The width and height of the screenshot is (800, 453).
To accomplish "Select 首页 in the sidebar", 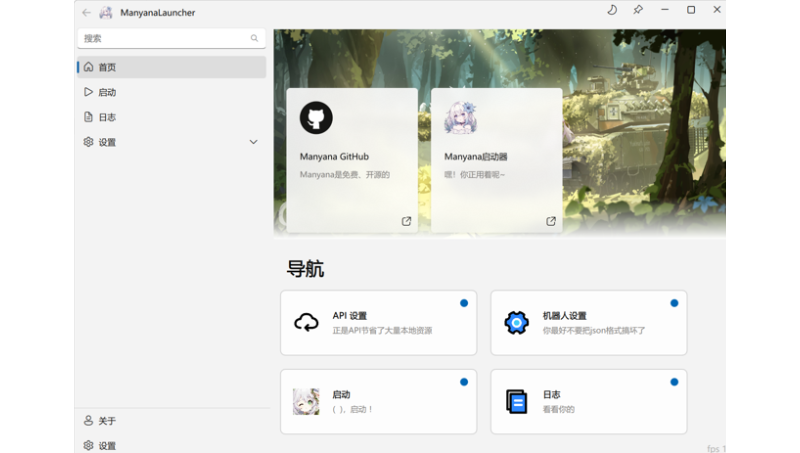I will coord(107,67).
